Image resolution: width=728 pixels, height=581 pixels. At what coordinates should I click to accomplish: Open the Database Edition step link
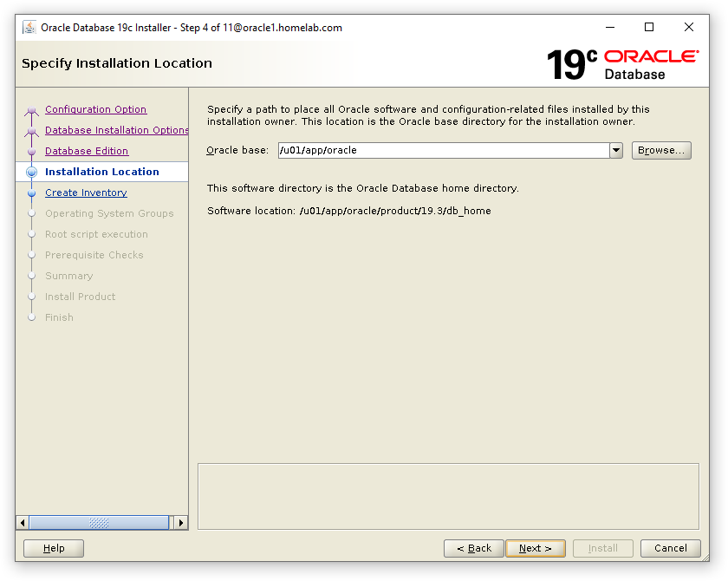coord(87,150)
